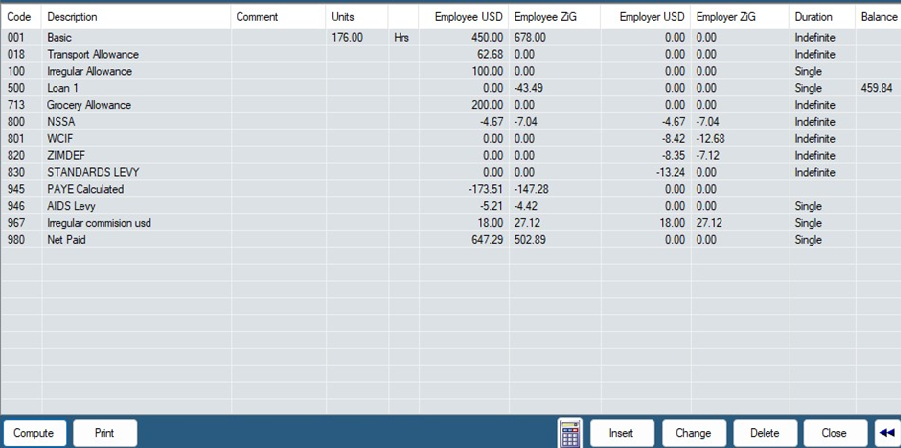This screenshot has width=901, height=448.
Task: Select the NSSA row
Action: [450, 122]
